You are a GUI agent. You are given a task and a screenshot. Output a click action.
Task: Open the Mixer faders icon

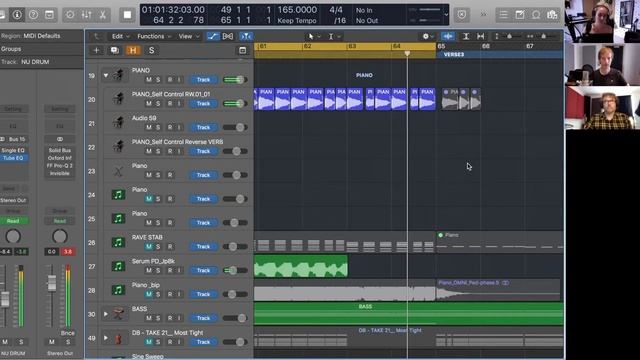[x=87, y=15]
